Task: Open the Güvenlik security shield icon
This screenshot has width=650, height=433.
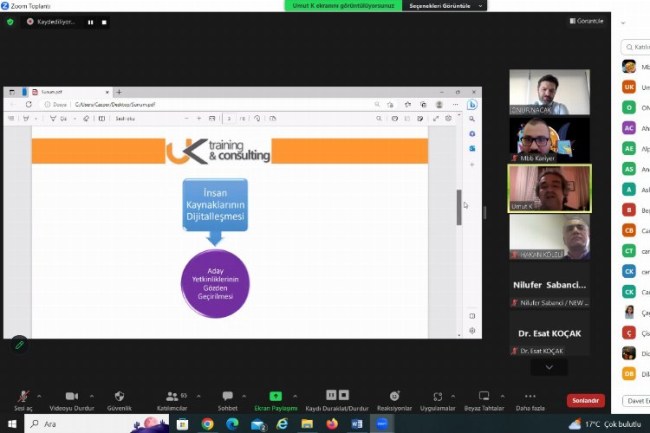Action: click(x=120, y=396)
